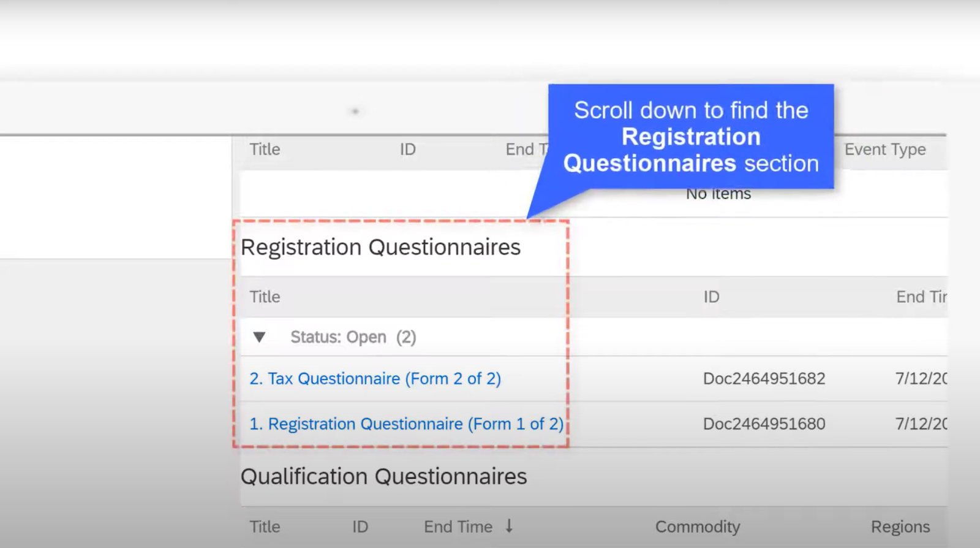Screen dimensions: 980x548
Task: Click the Doc2464951682 ID cell
Action: [x=764, y=379]
